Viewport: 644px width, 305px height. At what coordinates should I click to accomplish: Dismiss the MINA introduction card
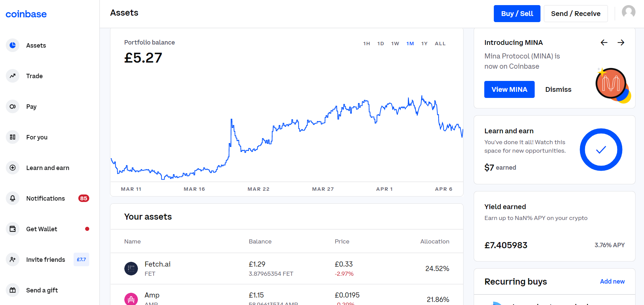tap(558, 89)
